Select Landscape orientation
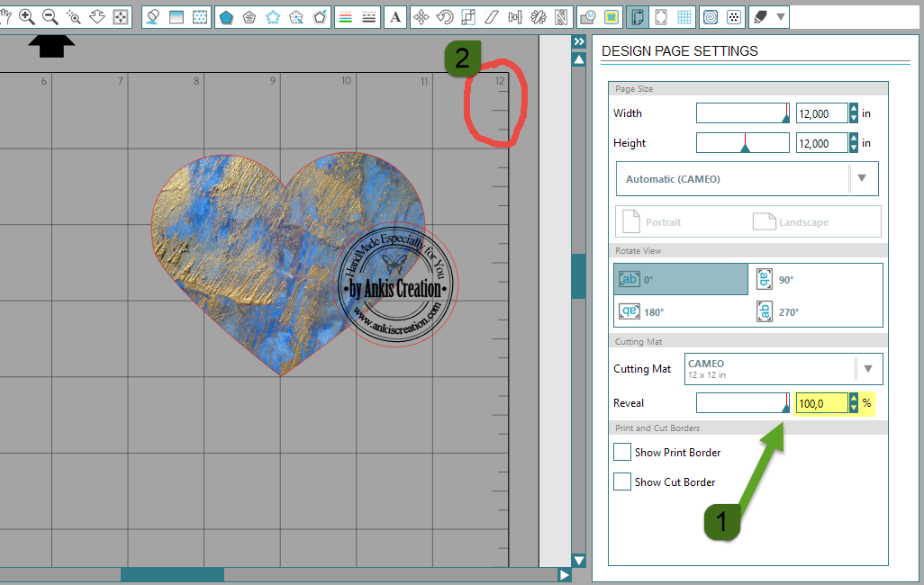Image resolution: width=924 pixels, height=585 pixels. coord(791,222)
